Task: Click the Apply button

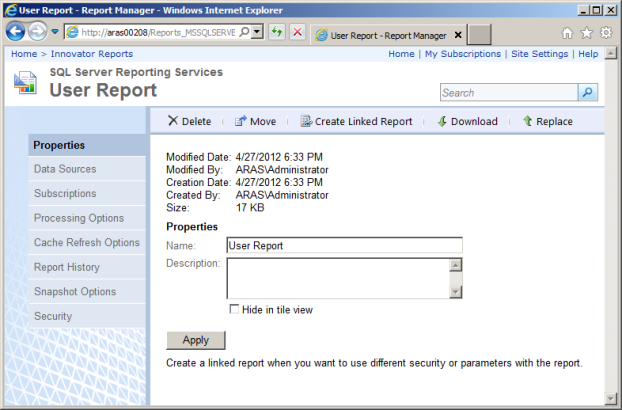Action: click(x=196, y=340)
